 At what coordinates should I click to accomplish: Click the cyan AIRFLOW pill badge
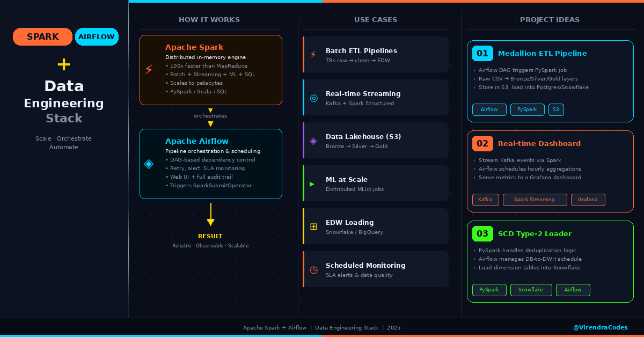(x=97, y=36)
